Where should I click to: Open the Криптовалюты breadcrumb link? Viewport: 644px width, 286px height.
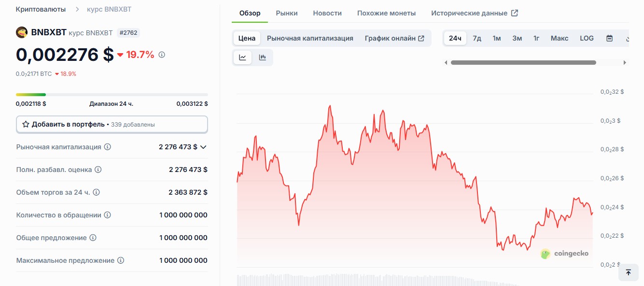tap(41, 9)
